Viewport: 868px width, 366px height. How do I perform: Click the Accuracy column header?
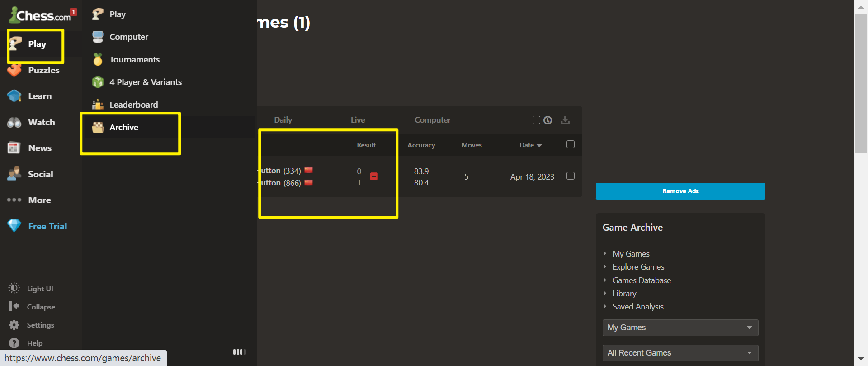pos(421,145)
